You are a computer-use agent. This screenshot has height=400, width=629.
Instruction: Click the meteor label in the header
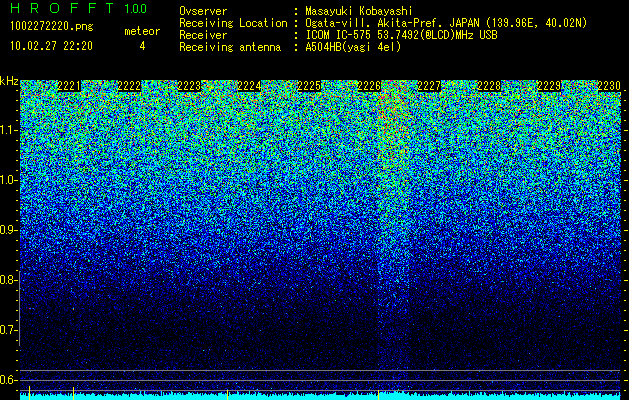[142, 31]
